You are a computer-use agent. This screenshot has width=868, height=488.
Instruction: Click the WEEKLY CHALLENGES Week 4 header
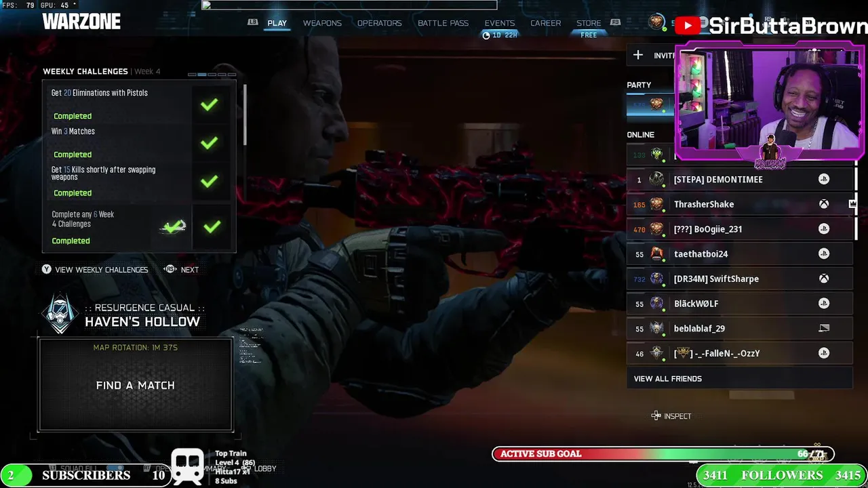(102, 71)
